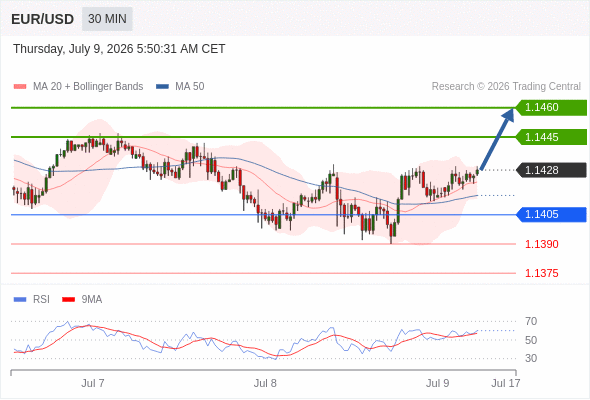Click the blue upward forecast arrow
Image resolution: width=590 pixels, height=400 pixels.
(x=497, y=139)
